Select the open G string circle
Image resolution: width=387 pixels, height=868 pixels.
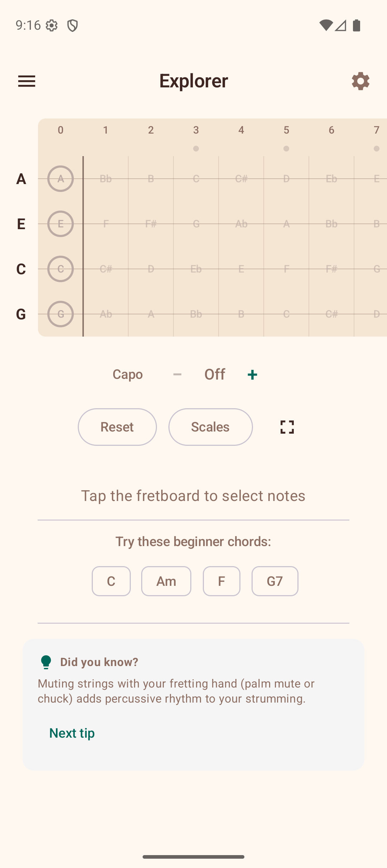[x=60, y=314]
